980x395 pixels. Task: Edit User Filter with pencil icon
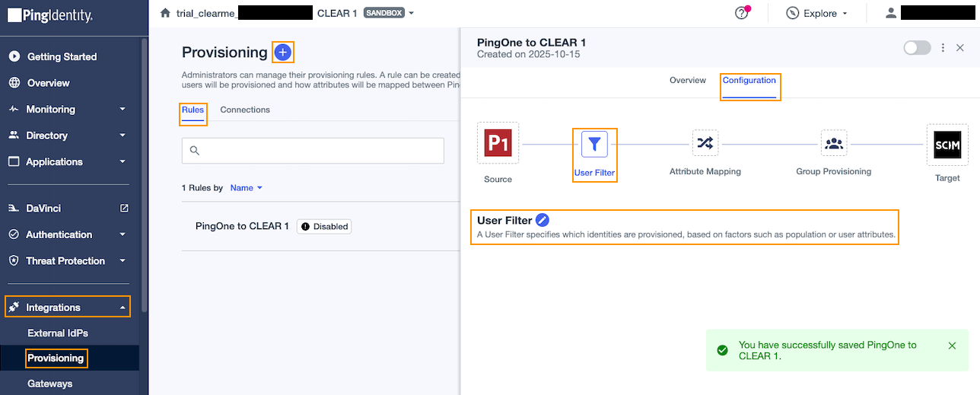point(542,220)
